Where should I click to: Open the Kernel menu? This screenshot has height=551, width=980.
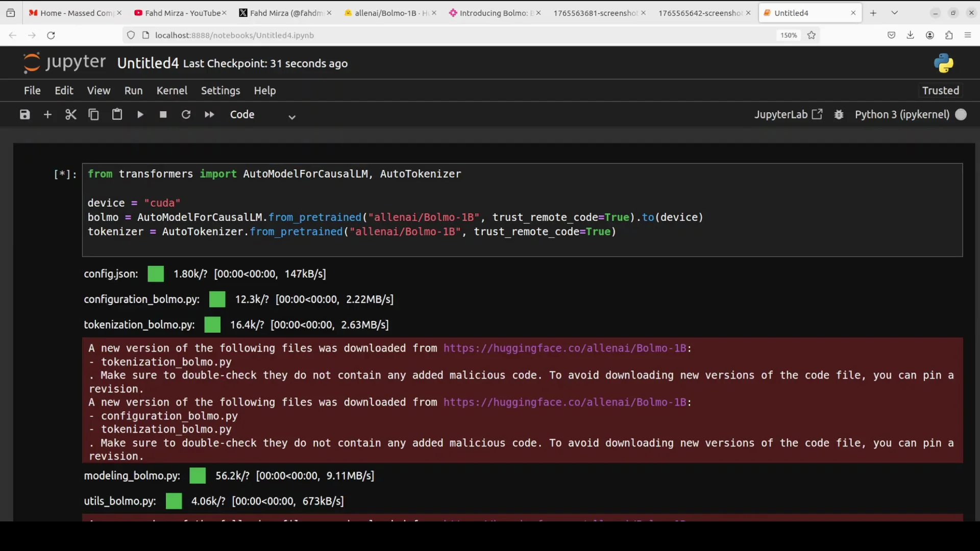point(172,90)
